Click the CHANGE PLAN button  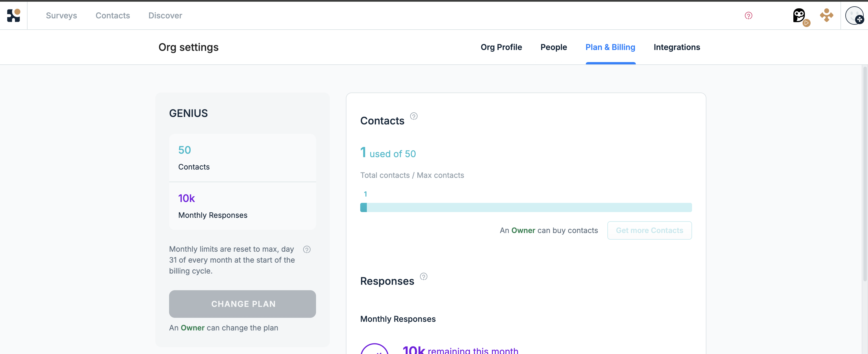click(242, 304)
